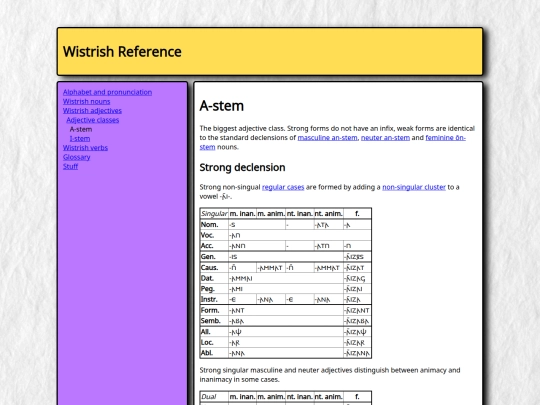
Task: Follow the neuter an-stem link
Action: point(385,138)
